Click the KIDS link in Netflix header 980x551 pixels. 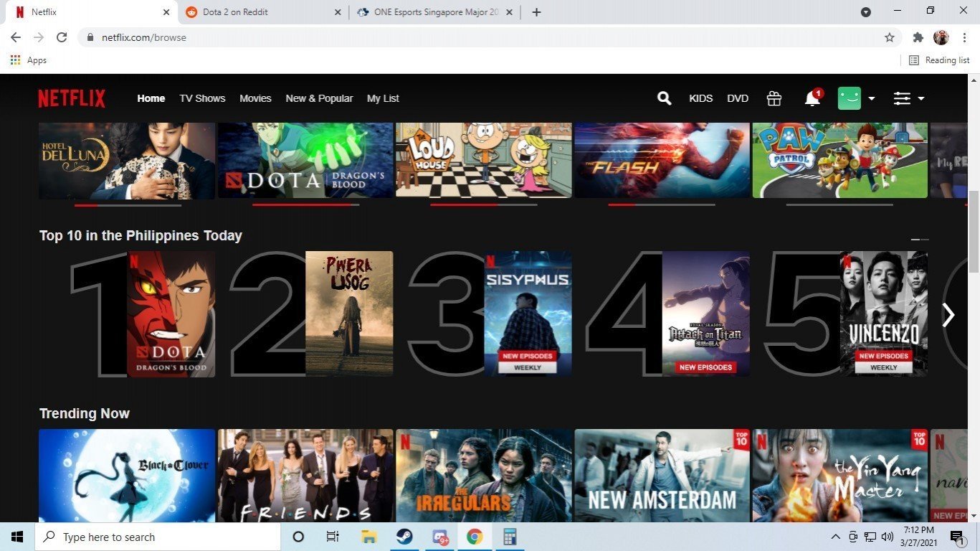(700, 98)
